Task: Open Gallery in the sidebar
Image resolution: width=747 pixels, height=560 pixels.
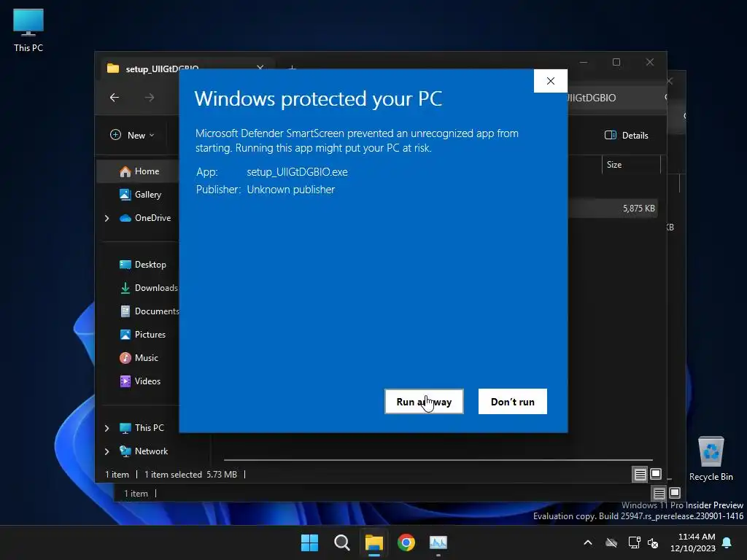Action: [141, 194]
